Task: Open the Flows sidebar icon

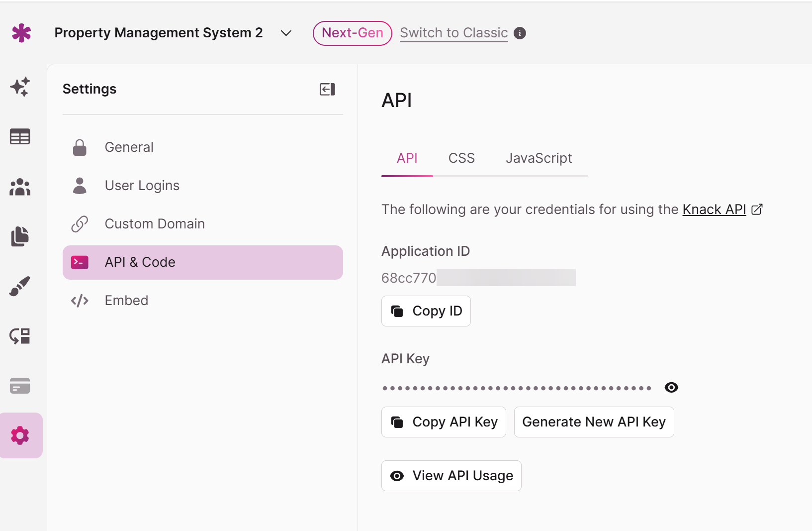Action: coord(20,336)
